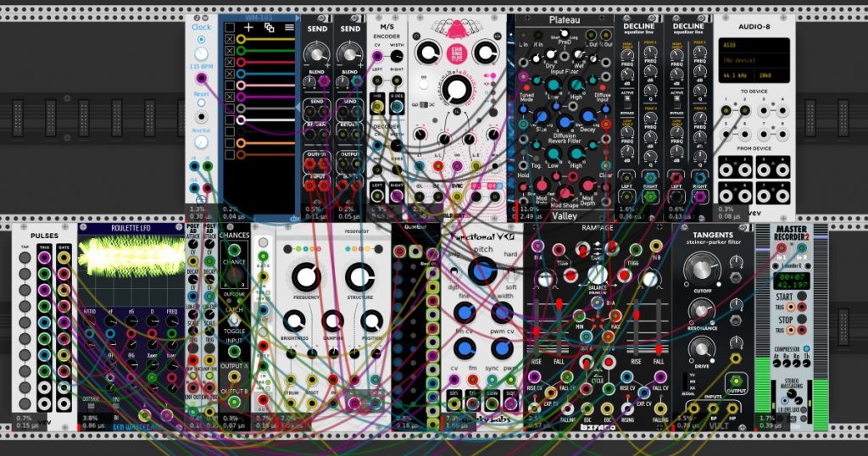Open the block size selector on AUDIO-8
Screen dimensions: 868x456
(771, 75)
